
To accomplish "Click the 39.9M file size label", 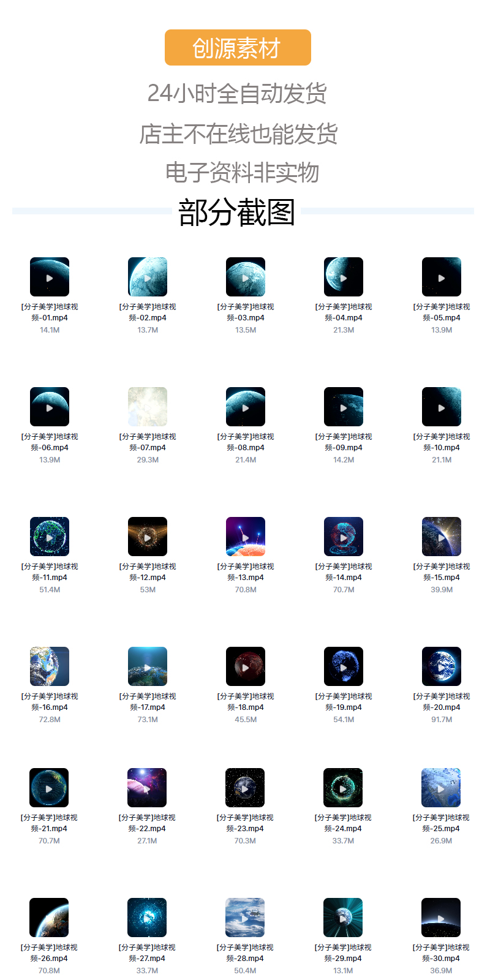I will [x=442, y=590].
